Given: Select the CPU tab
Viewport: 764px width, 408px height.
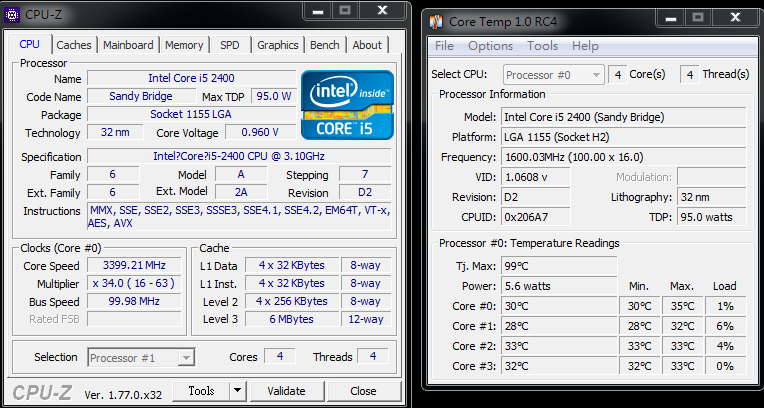Looking at the screenshot, I should pyautogui.click(x=29, y=44).
